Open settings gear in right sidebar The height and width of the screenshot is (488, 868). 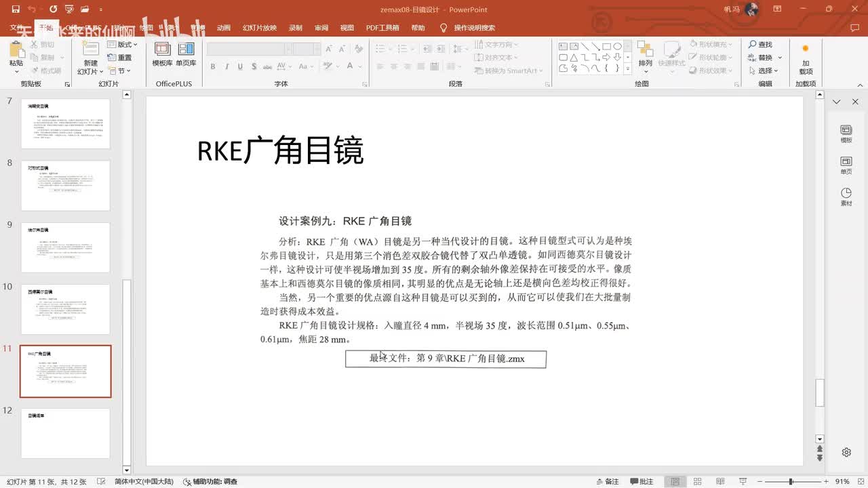pyautogui.click(x=846, y=452)
